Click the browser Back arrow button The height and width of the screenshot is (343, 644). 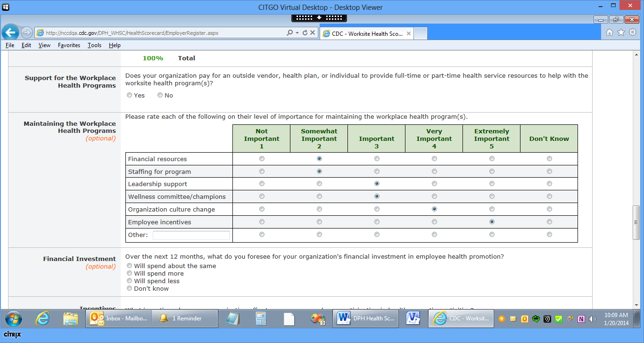pos(10,33)
